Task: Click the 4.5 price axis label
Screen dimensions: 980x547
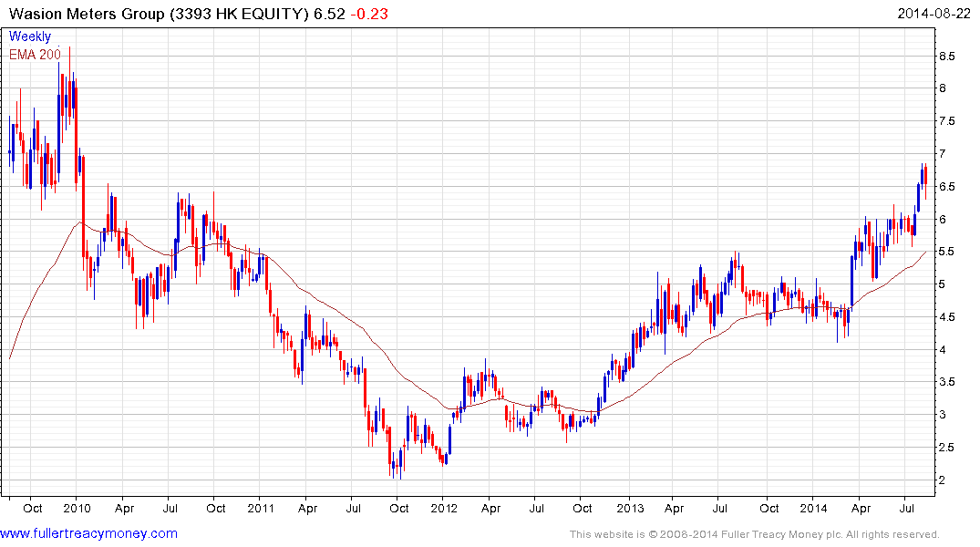Action: pos(947,317)
